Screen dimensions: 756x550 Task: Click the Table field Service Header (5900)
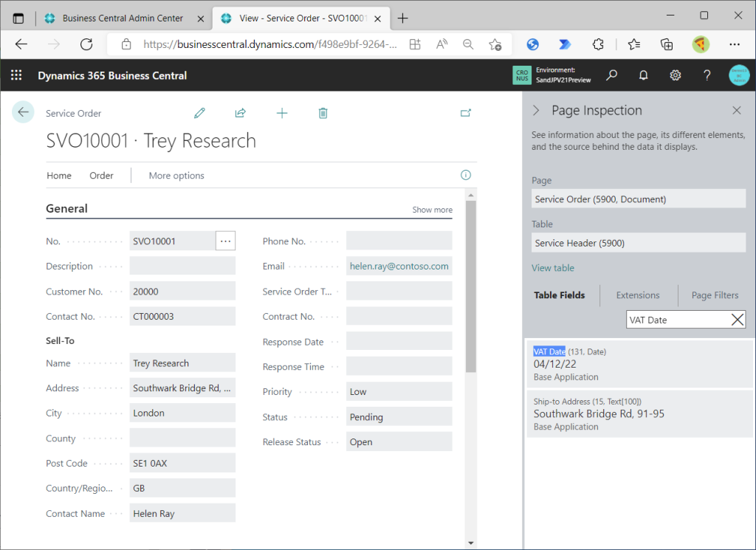(639, 242)
